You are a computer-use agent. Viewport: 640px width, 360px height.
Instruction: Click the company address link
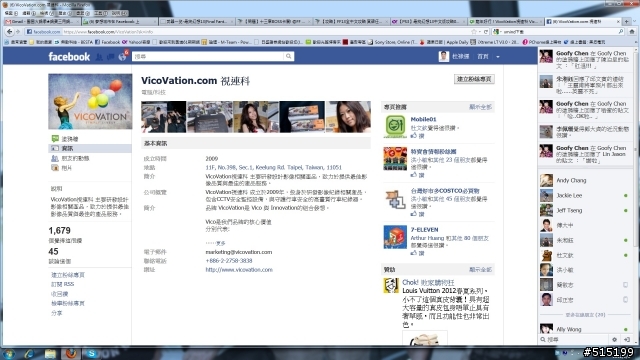tap(273, 167)
